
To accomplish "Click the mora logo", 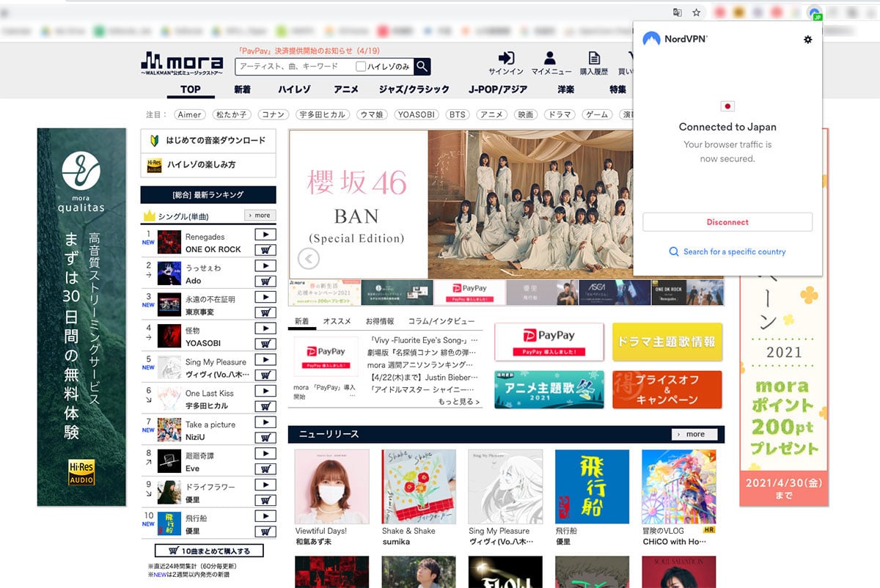I will tap(181, 64).
